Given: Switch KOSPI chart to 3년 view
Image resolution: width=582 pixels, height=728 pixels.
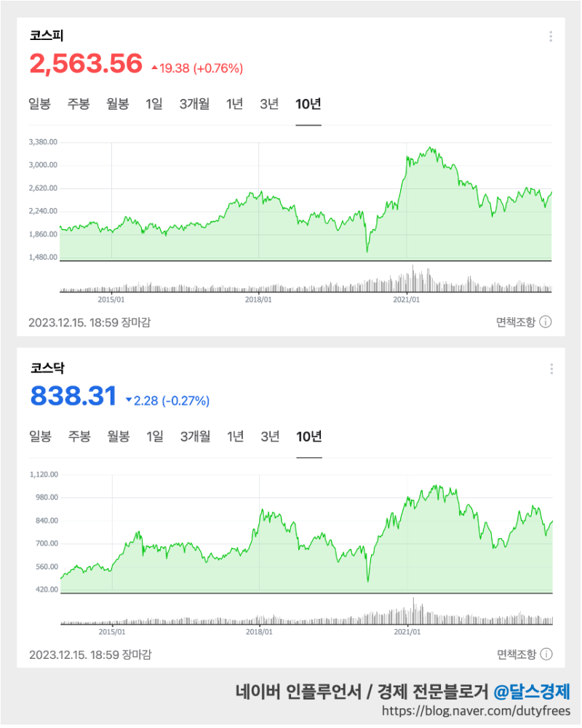Looking at the screenshot, I should [269, 104].
